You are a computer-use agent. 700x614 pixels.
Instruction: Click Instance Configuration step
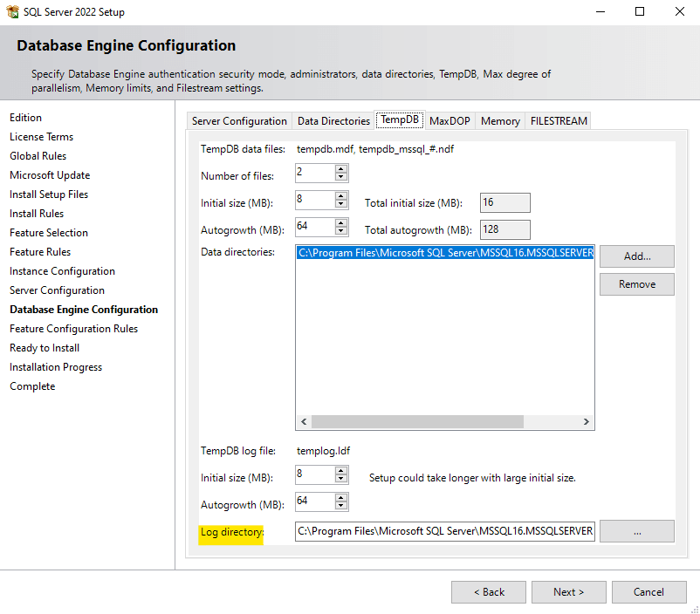click(x=63, y=271)
